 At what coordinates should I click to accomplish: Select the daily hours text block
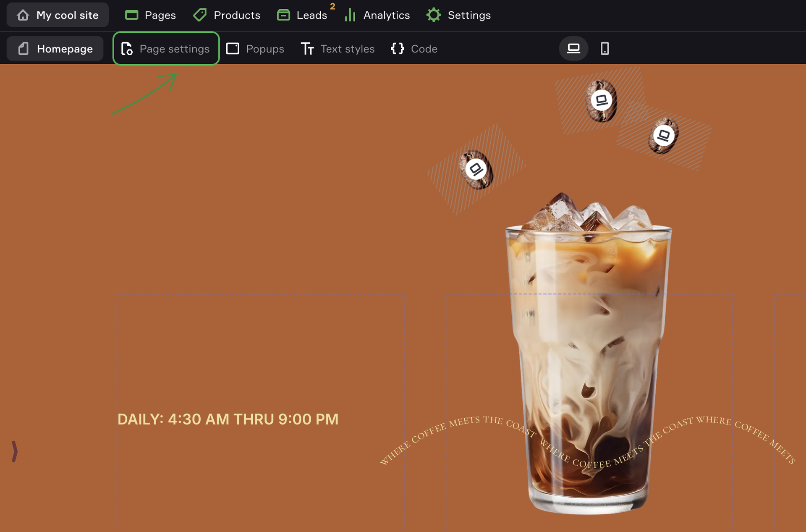tap(228, 419)
